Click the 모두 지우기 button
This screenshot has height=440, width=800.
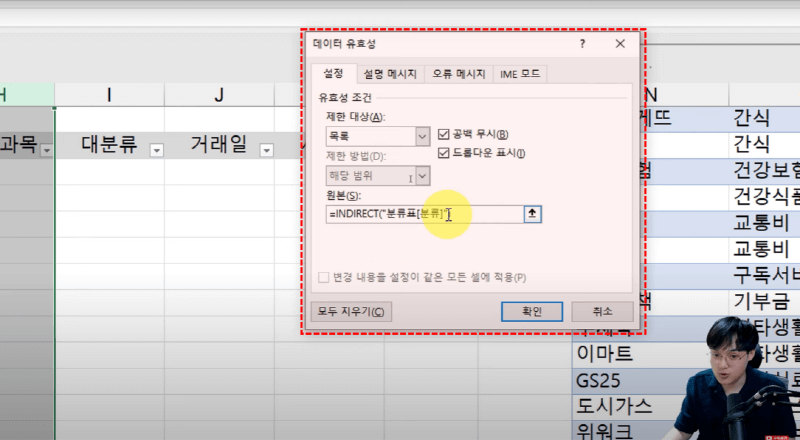click(x=351, y=311)
